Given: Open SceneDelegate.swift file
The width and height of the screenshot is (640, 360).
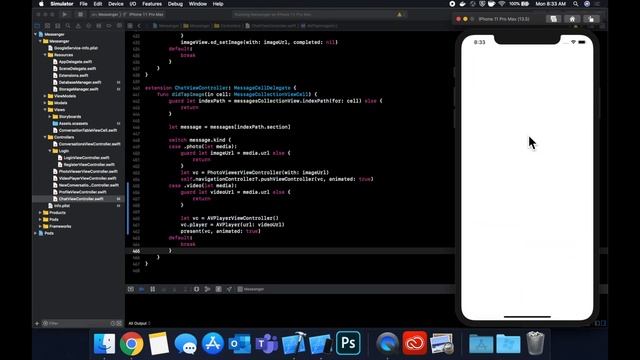Looking at the screenshot, I should click(77, 69).
